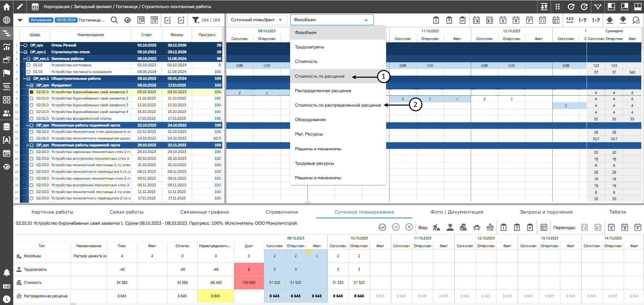Uncheck the Общестроительные работы row checkbox
This screenshot has width=644, height=305.
click(x=29, y=79)
